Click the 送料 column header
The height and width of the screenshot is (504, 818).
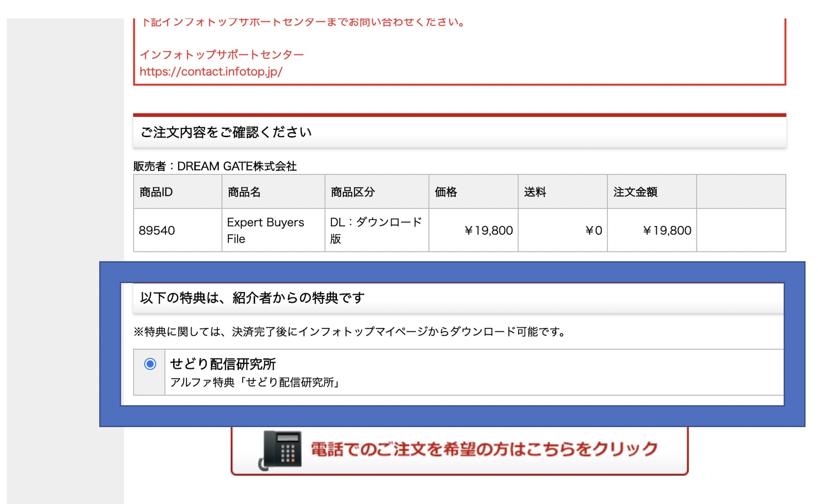535,192
